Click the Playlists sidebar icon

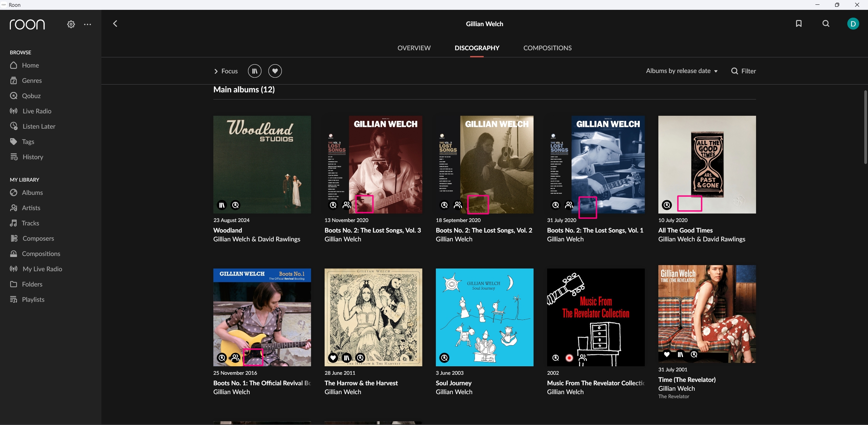[x=14, y=299]
